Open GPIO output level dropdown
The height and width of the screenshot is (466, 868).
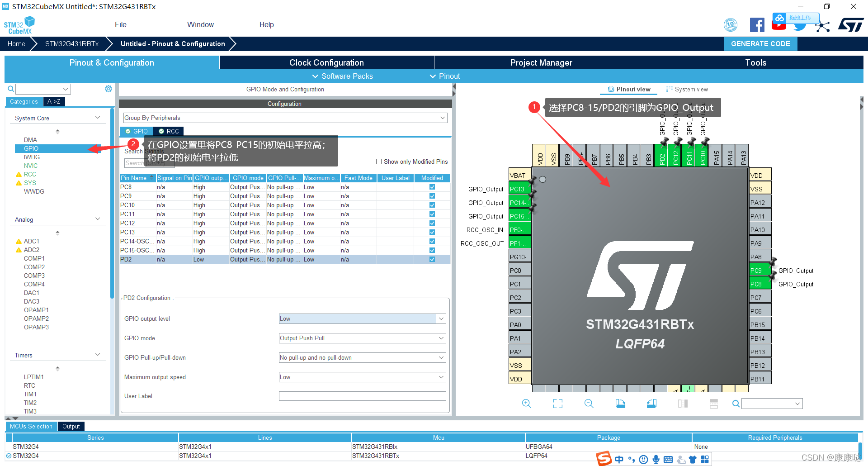tap(362, 319)
